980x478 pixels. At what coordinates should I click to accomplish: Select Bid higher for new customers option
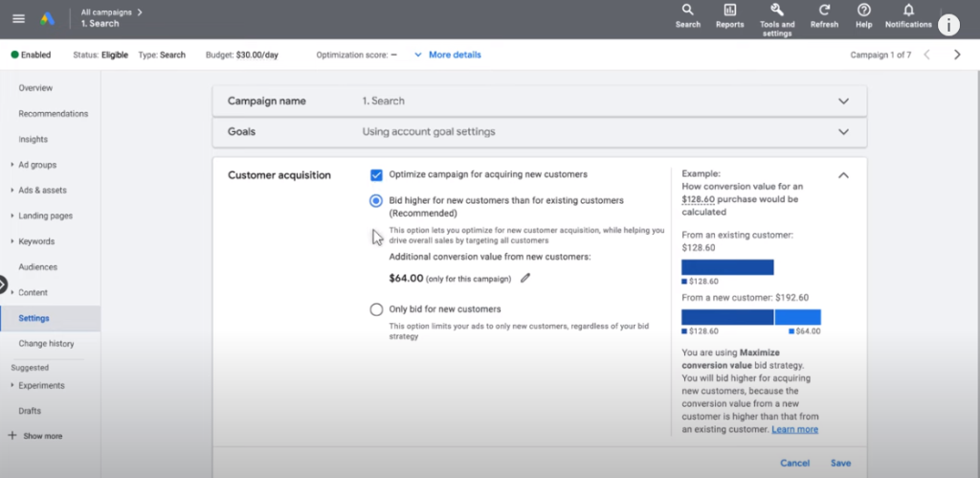click(x=376, y=200)
